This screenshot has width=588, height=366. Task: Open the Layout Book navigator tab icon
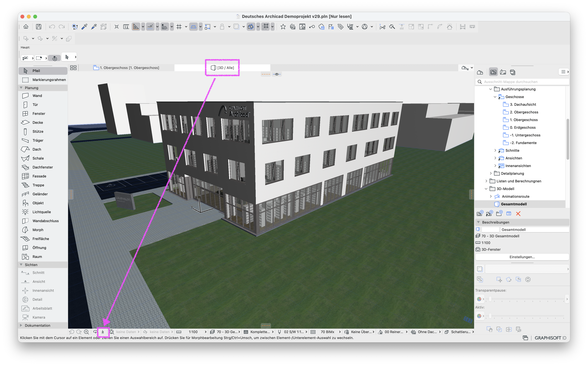pos(503,72)
